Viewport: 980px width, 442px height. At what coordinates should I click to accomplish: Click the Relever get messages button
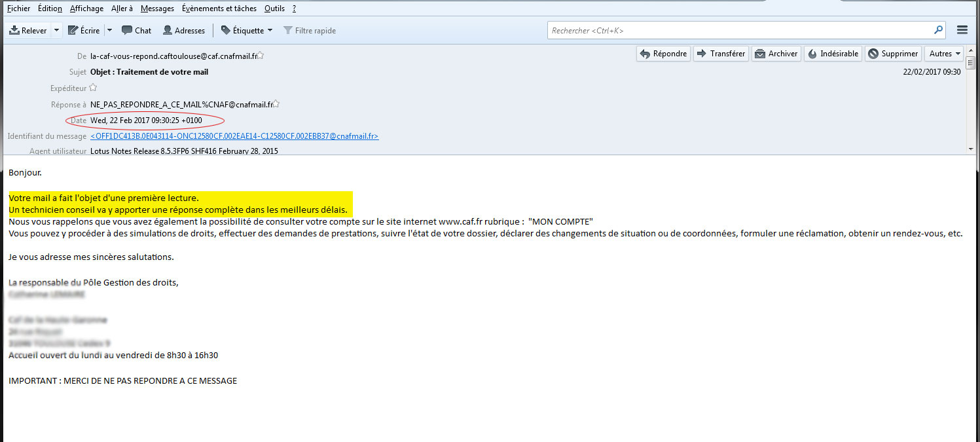28,31
